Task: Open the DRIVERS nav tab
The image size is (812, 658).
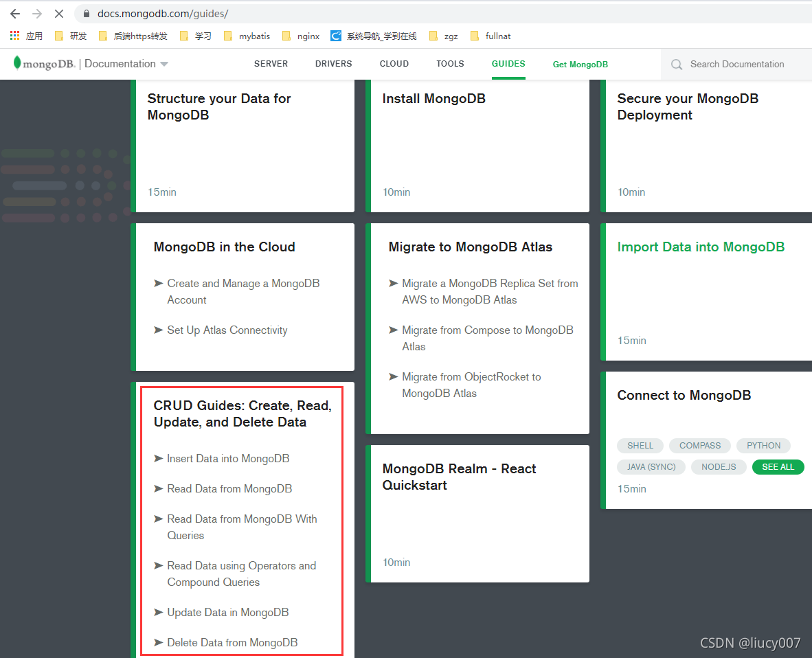Action: (x=333, y=64)
